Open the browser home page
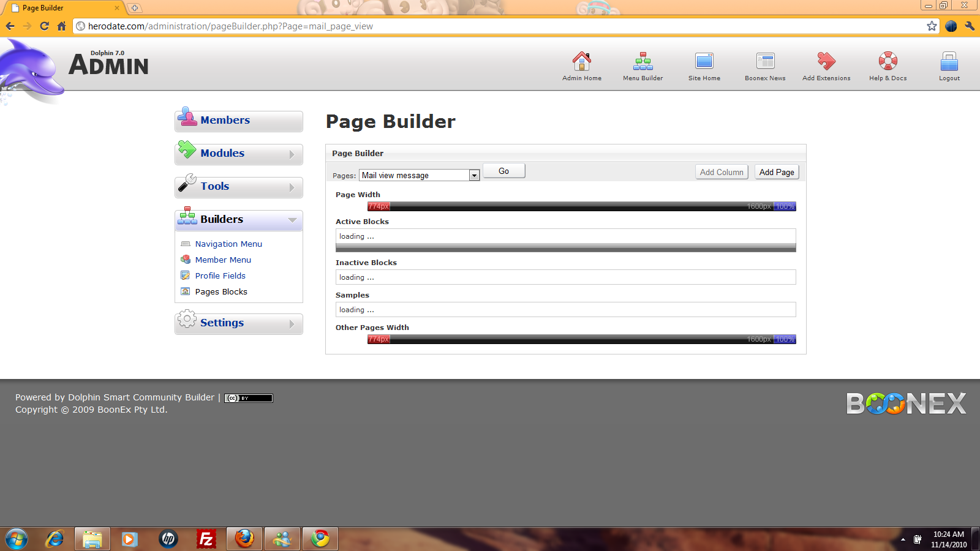The width and height of the screenshot is (980, 551). click(61, 26)
